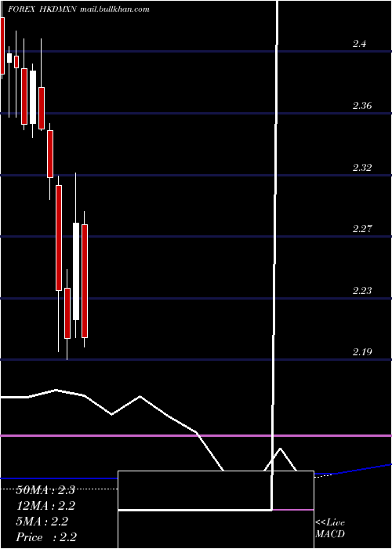
Task: Click the 2.23 price axis label
Action: (x=362, y=291)
